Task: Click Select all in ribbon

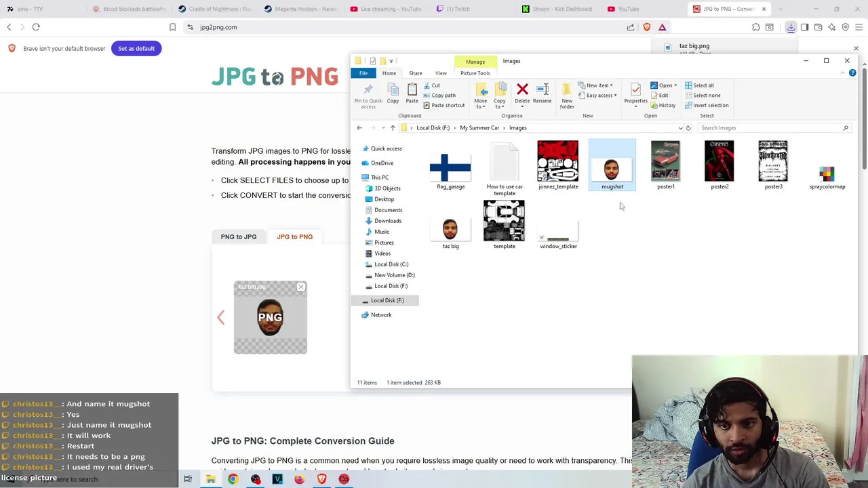Action: [x=699, y=85]
